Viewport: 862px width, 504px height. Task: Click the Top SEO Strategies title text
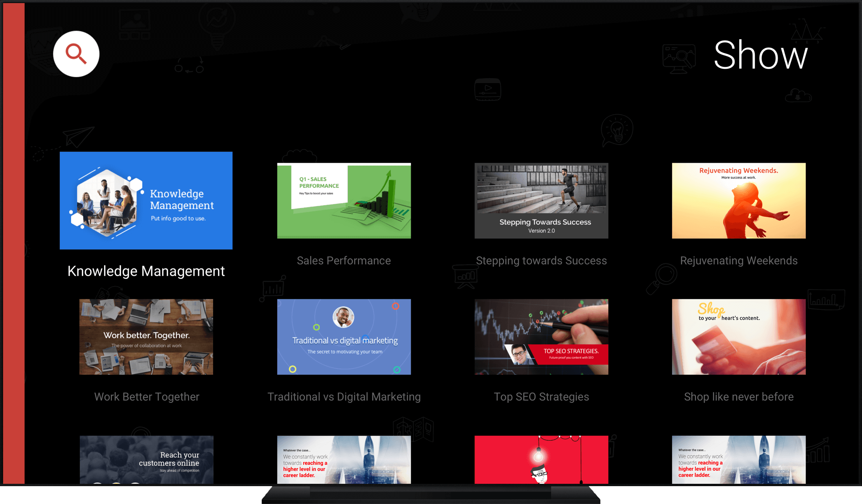(541, 397)
